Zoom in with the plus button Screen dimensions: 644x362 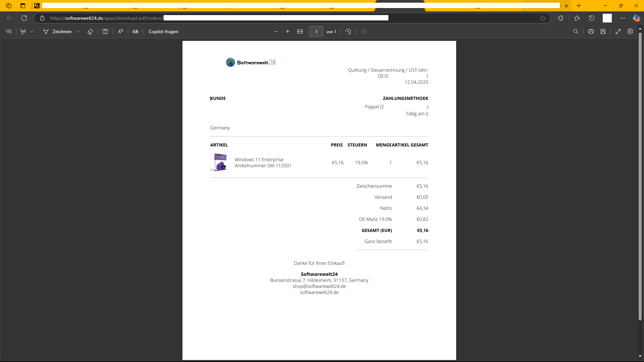pyautogui.click(x=287, y=32)
